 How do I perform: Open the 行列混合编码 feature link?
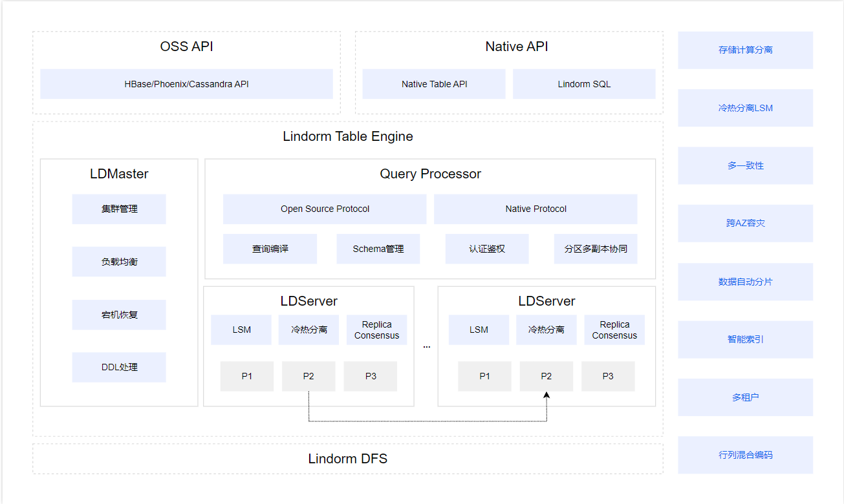click(x=746, y=455)
